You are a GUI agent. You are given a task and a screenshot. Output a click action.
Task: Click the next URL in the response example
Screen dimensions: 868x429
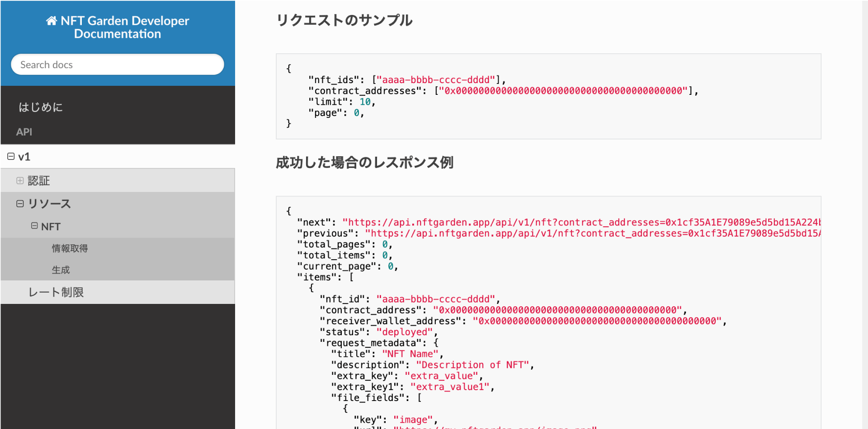click(542, 222)
